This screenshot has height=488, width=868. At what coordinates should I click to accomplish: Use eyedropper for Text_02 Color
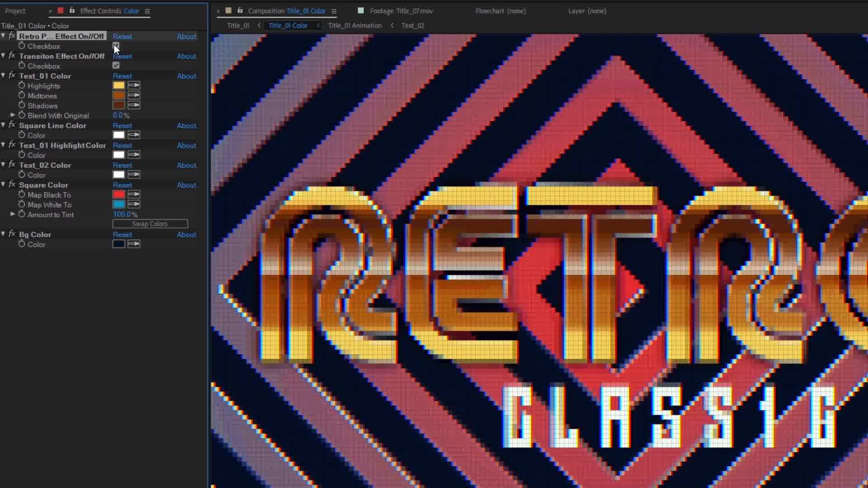pyautogui.click(x=134, y=175)
